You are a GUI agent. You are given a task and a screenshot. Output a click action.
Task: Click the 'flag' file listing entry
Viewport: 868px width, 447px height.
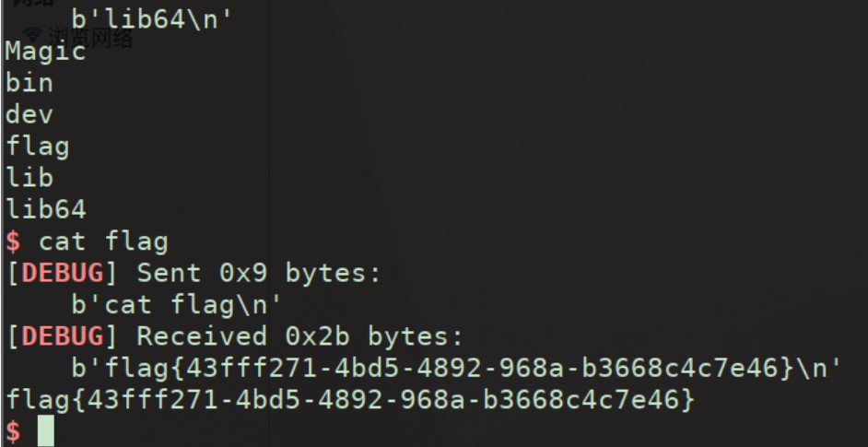pos(37,147)
